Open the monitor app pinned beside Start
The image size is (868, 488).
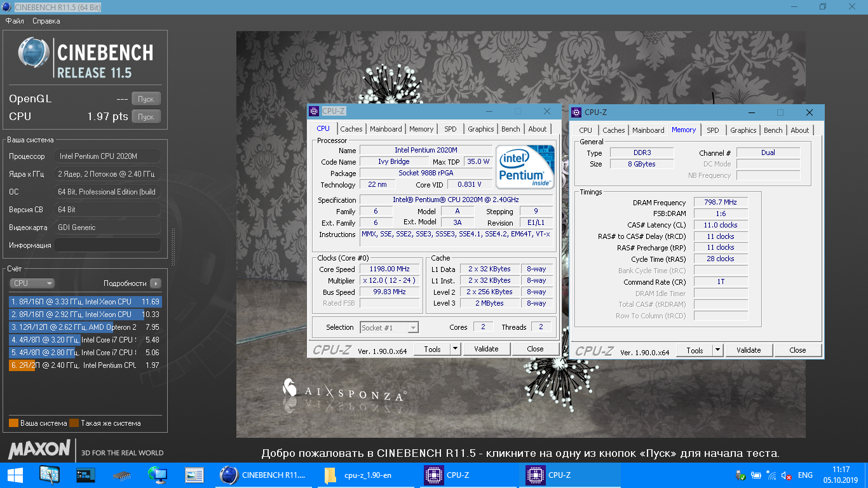(x=49, y=475)
